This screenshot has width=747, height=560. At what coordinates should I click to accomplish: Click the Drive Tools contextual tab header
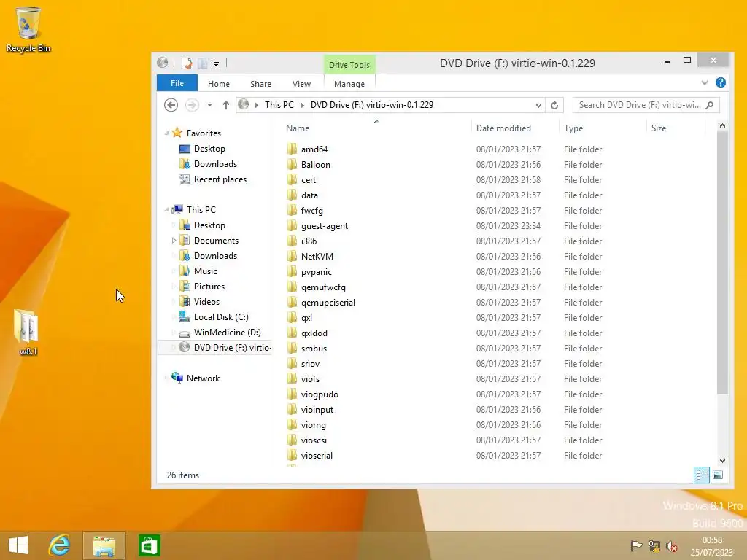[x=349, y=65]
